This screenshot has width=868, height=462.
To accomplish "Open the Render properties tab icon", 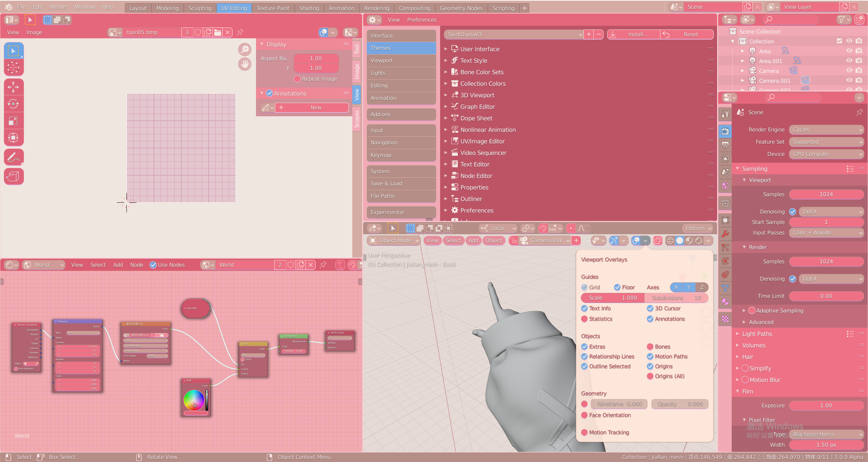I will pyautogui.click(x=725, y=131).
